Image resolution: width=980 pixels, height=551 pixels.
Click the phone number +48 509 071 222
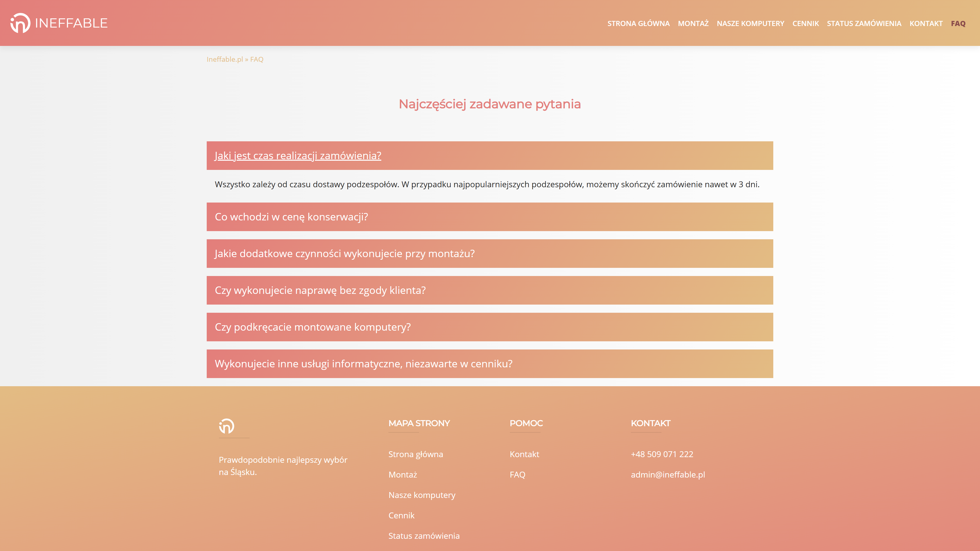pyautogui.click(x=662, y=454)
